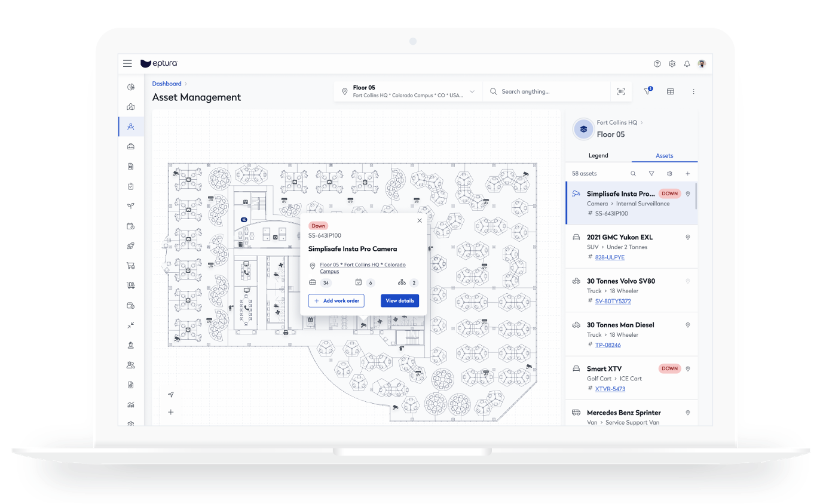Open settings gear in top bar
The image size is (826, 504).
(672, 64)
